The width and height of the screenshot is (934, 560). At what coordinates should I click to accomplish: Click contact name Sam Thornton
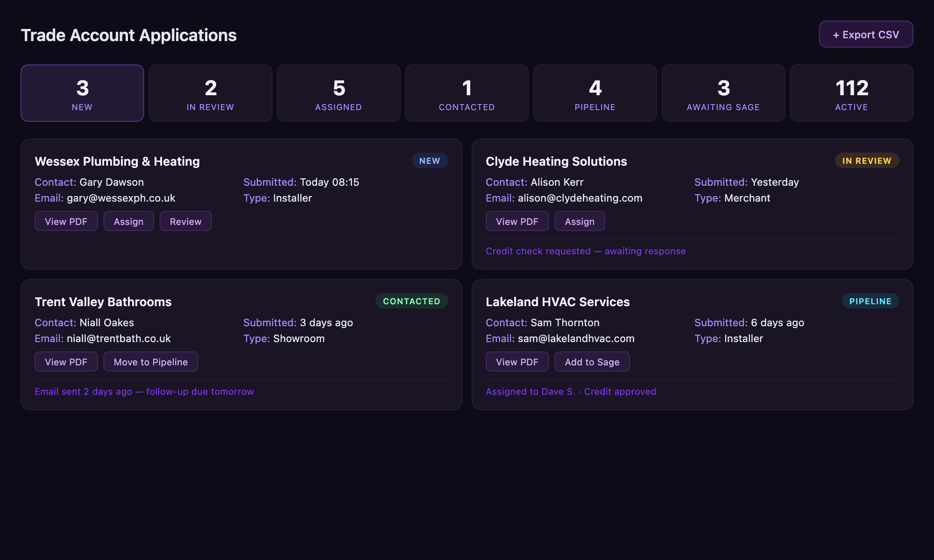[565, 322]
